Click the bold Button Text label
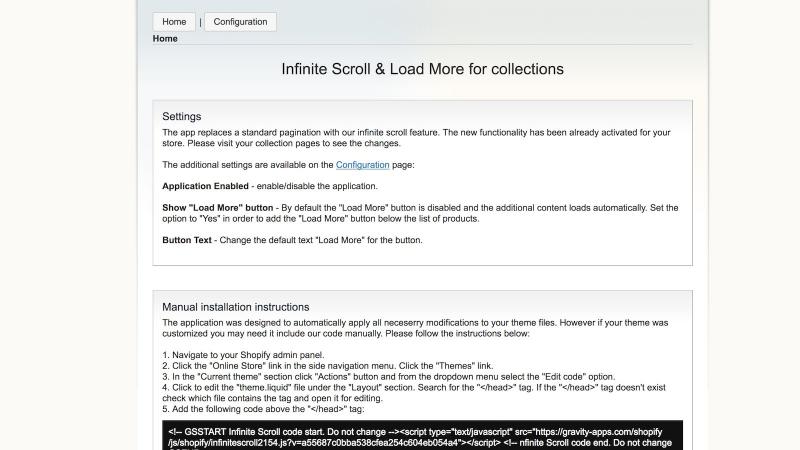Viewport: 800px width, 450px height. [x=187, y=240]
